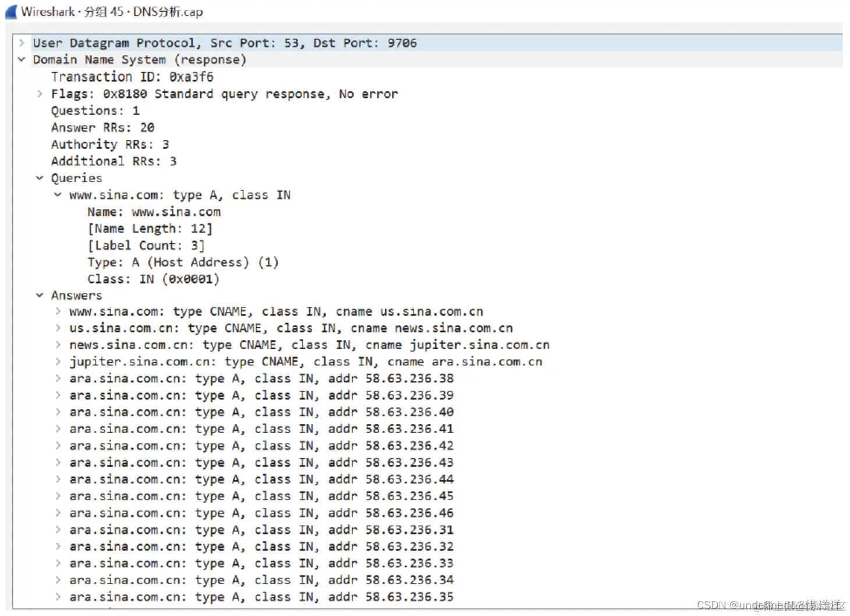The height and width of the screenshot is (616, 850).
Task: Select the Answers label
Action: 76,296
